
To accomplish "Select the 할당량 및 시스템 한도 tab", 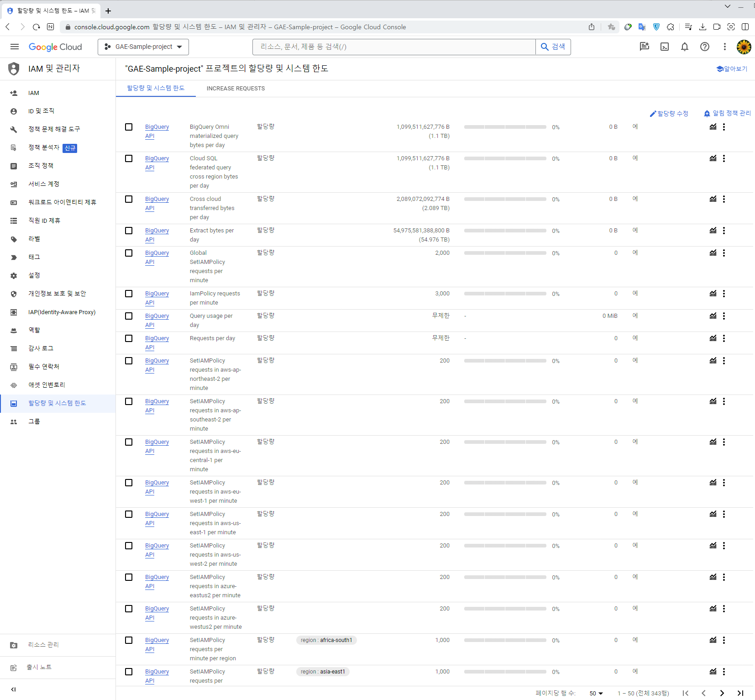I will coord(156,89).
